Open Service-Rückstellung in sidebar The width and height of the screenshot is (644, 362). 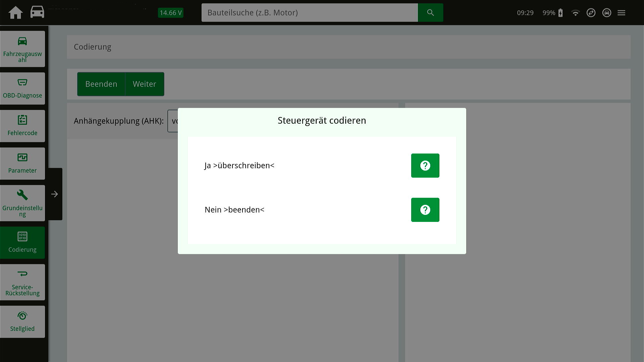click(x=22, y=282)
